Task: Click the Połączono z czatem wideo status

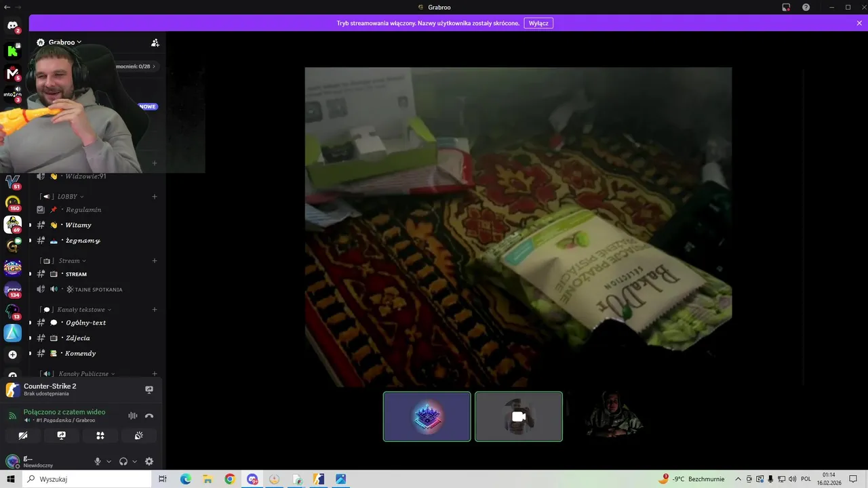Action: point(64,412)
